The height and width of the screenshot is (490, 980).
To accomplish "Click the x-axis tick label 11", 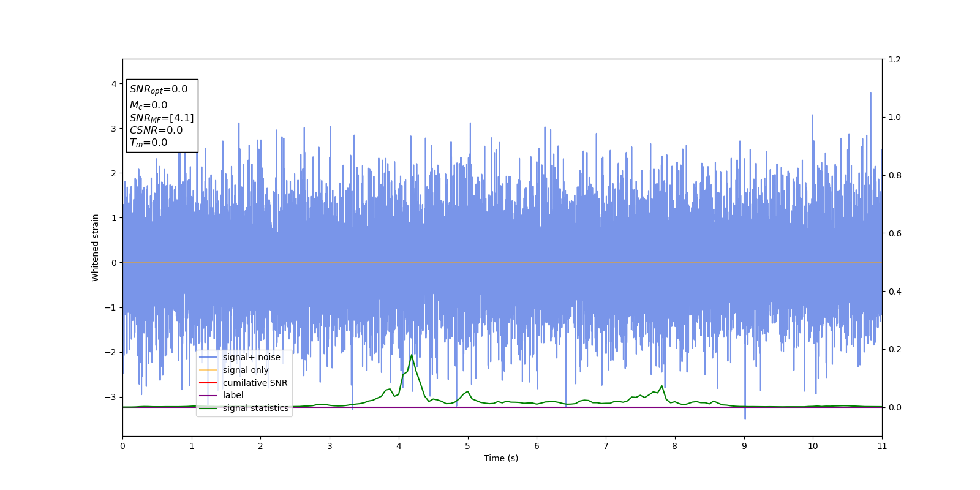I will click(x=882, y=446).
